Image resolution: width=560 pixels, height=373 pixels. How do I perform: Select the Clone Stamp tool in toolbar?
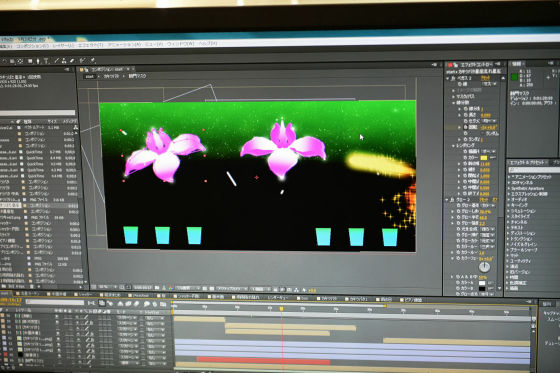tap(64, 61)
